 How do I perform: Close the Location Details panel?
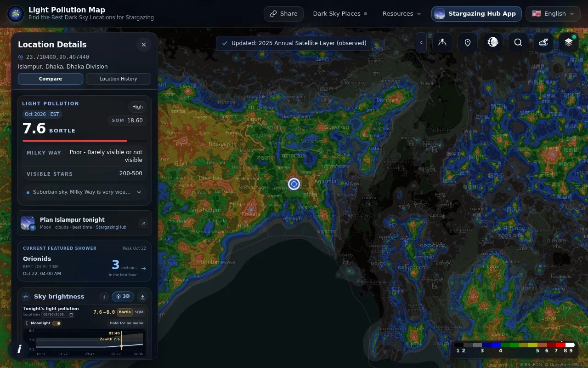click(144, 45)
